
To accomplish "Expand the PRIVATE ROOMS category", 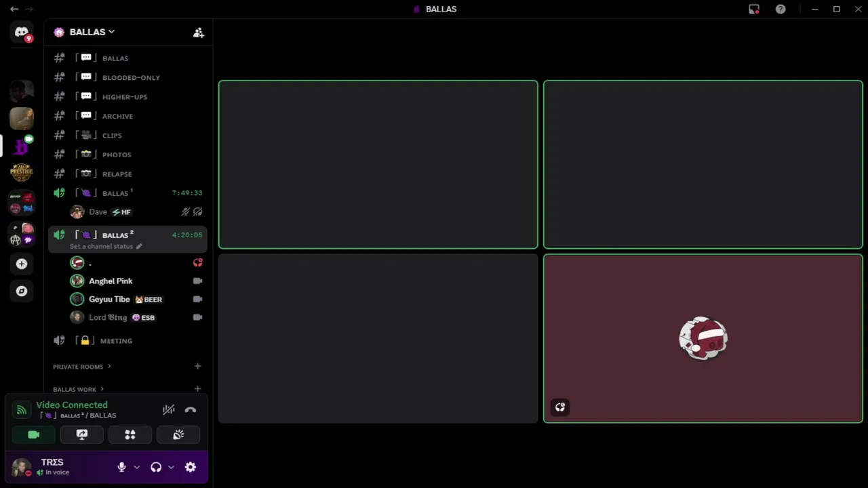I will coord(81,367).
